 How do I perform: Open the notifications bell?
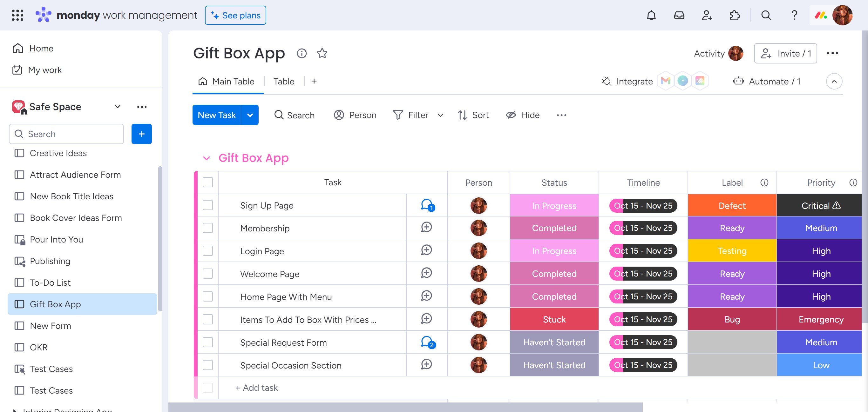(651, 16)
